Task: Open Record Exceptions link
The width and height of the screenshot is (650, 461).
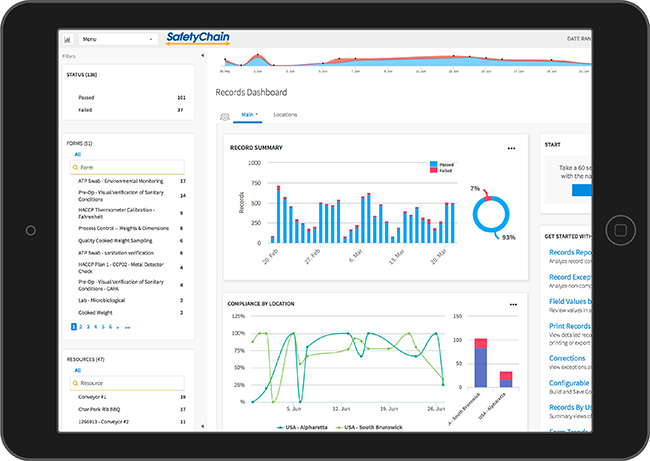Action: click(570, 277)
